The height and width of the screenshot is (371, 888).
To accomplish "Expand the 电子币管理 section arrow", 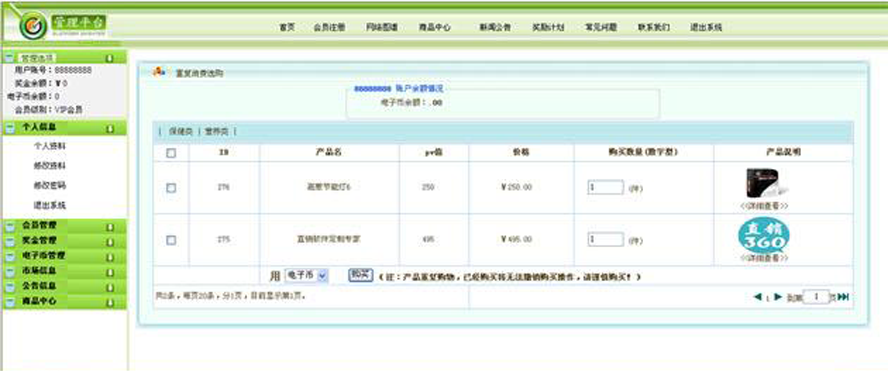I will pos(110,257).
